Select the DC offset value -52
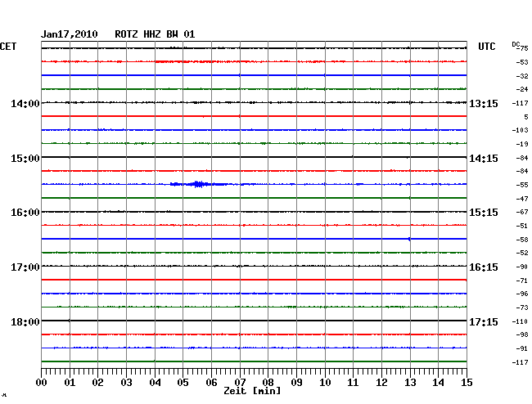Image resolution: width=532 pixels, height=404 pixels. coord(522,253)
